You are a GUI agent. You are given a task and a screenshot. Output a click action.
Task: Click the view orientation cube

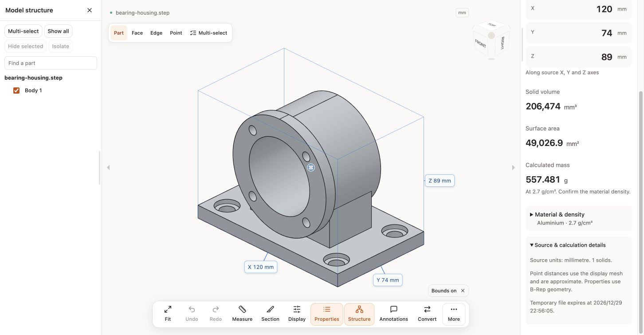click(x=491, y=40)
